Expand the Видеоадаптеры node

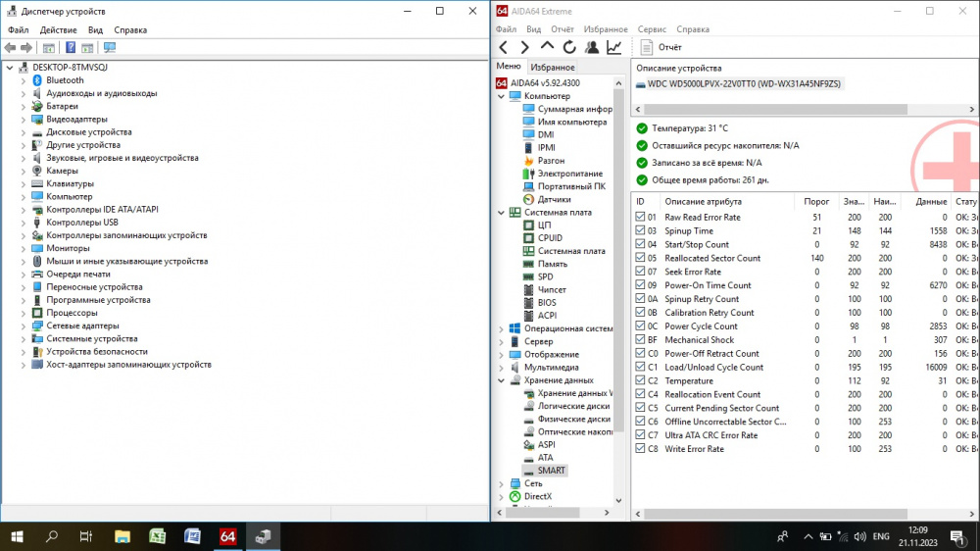click(23, 119)
